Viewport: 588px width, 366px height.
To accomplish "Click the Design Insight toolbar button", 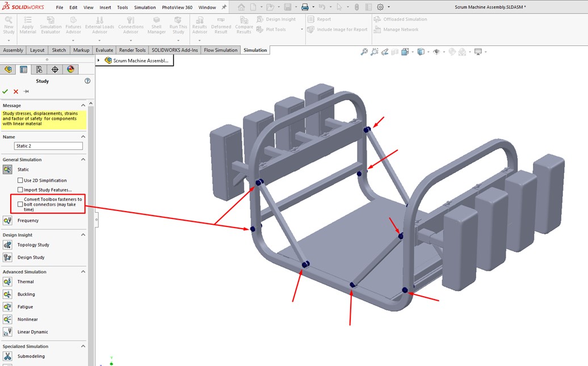I will tap(276, 19).
